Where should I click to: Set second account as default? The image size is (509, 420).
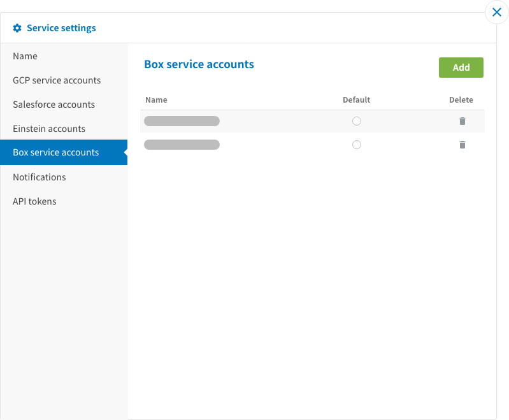click(x=357, y=145)
